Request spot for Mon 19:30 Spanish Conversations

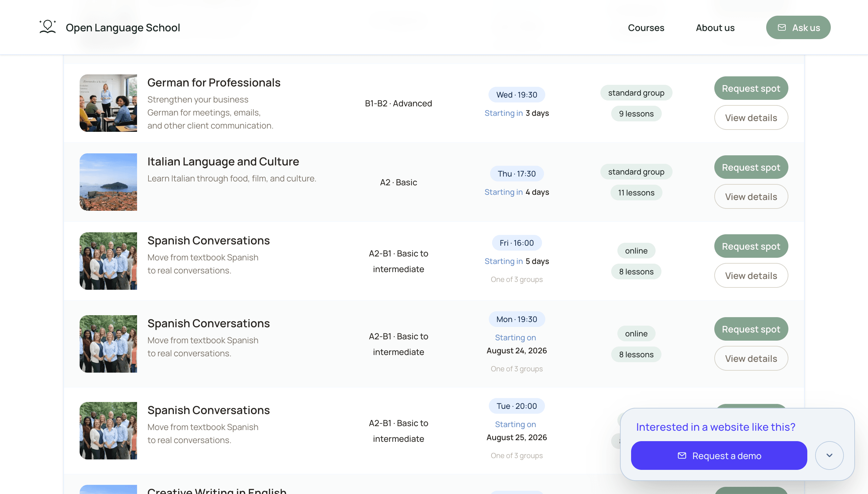(751, 329)
